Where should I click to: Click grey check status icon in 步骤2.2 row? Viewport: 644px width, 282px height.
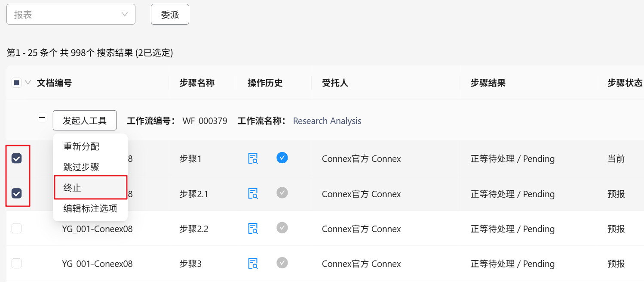coord(282,228)
